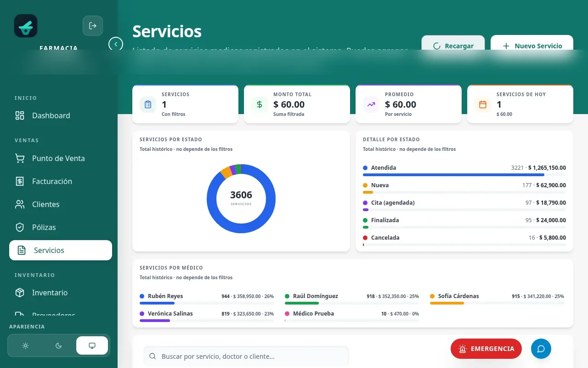588x368 pixels.
Task: Go to Facturación section
Action: [61, 181]
